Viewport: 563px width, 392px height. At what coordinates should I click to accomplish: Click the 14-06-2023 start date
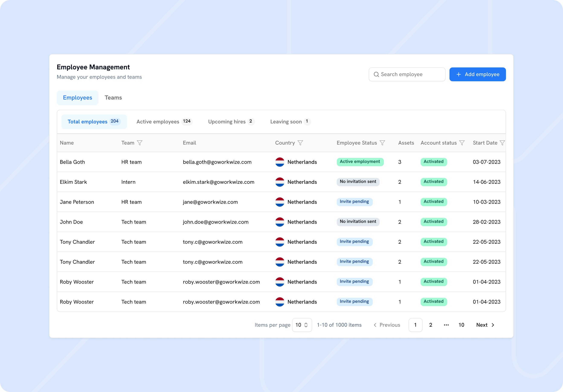[x=486, y=182]
